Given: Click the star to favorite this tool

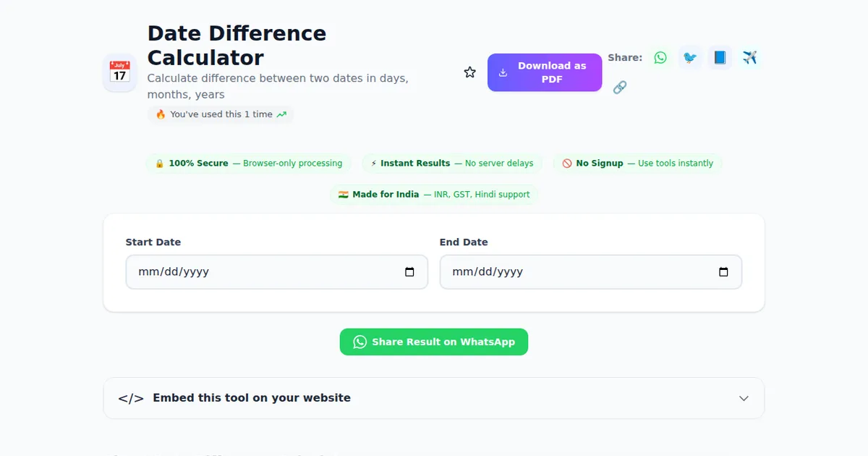Looking at the screenshot, I should click(469, 72).
